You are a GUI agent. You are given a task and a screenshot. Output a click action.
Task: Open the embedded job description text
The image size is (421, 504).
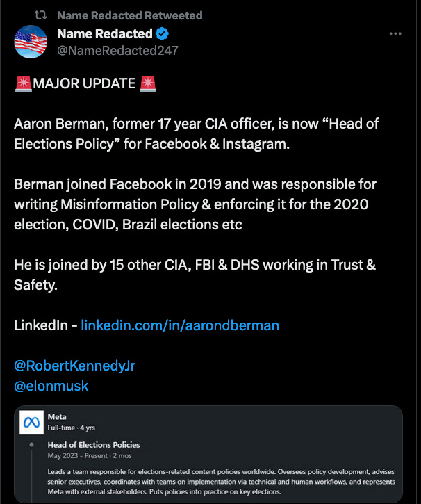point(221,482)
